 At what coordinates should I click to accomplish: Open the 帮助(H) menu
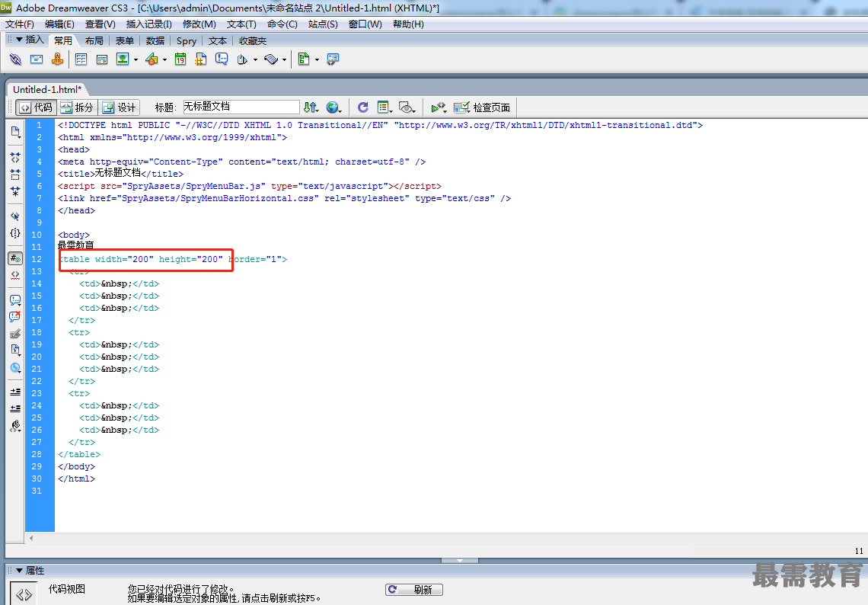pyautogui.click(x=409, y=24)
